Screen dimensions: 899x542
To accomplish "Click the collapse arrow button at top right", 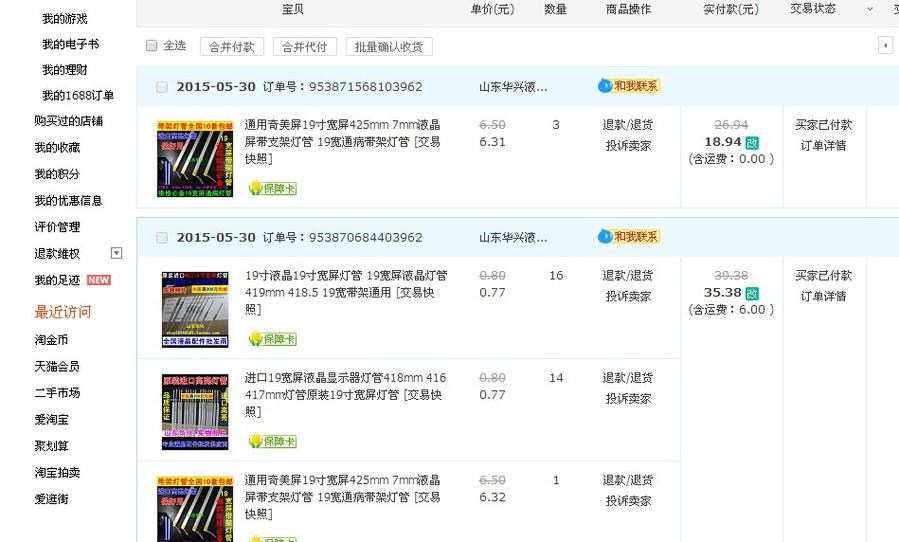I will [885, 45].
